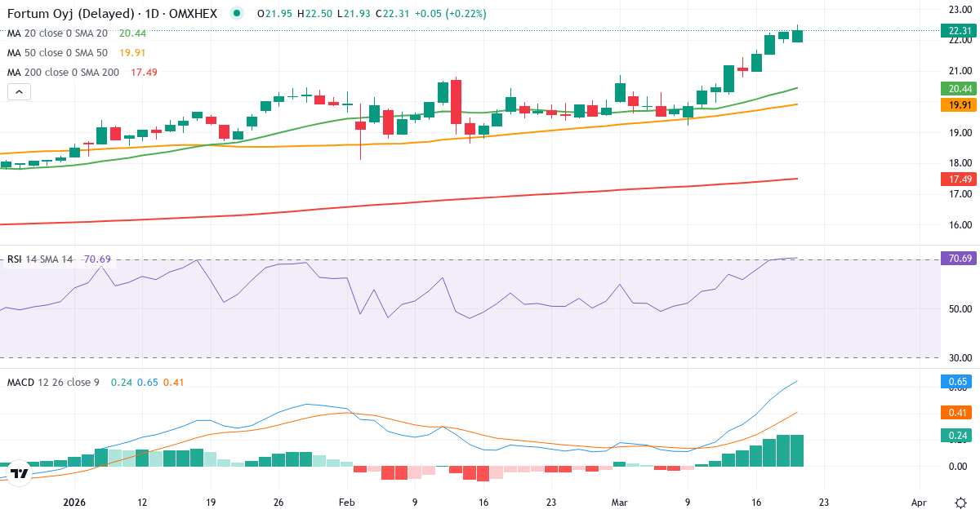Screen dimensions: 980x514
Task: Collapse the indicator legend using the arrow button
Action: point(18,91)
